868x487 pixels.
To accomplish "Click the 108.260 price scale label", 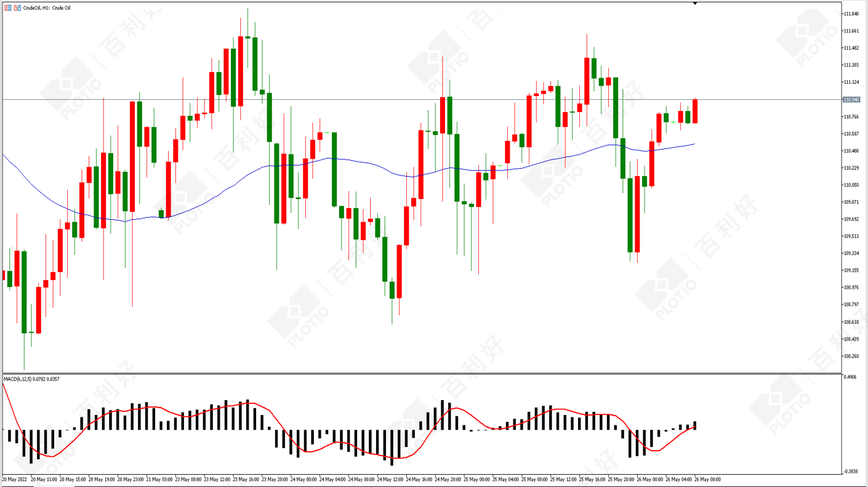I will [851, 356].
